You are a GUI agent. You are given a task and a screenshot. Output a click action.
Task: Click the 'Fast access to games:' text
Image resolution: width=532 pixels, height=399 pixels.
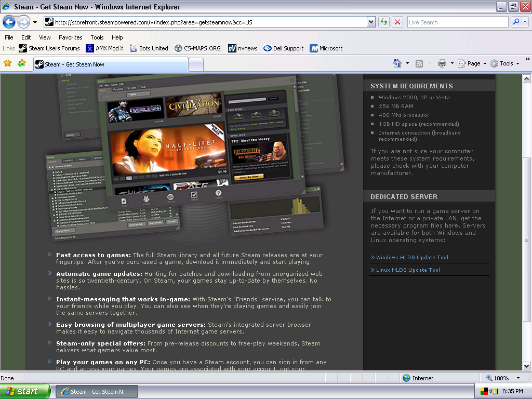(x=94, y=255)
